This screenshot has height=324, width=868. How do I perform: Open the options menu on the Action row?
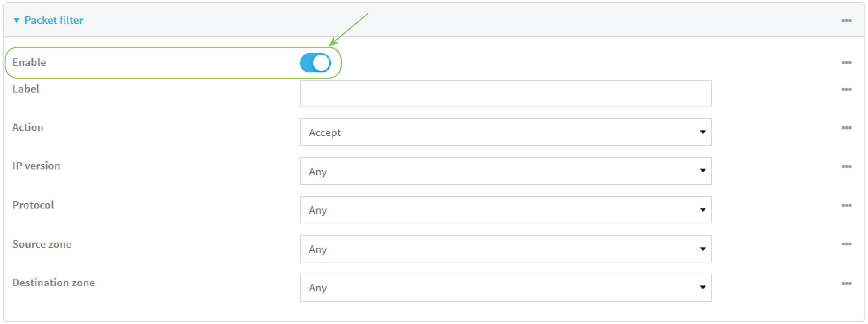[847, 128]
